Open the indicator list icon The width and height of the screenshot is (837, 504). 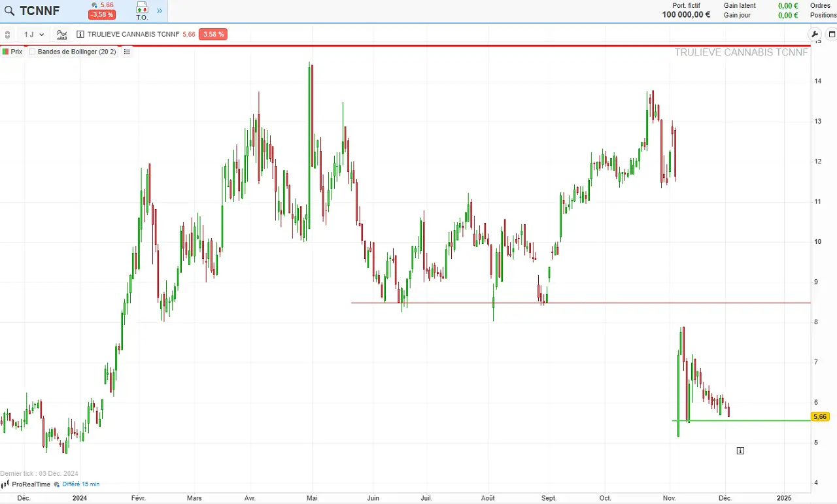127,52
